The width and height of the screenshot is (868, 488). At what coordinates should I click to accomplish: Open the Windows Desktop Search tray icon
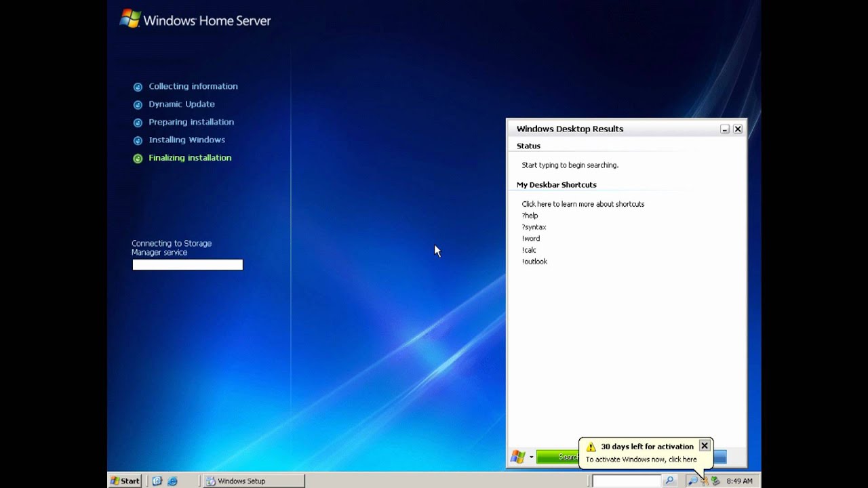[692, 481]
